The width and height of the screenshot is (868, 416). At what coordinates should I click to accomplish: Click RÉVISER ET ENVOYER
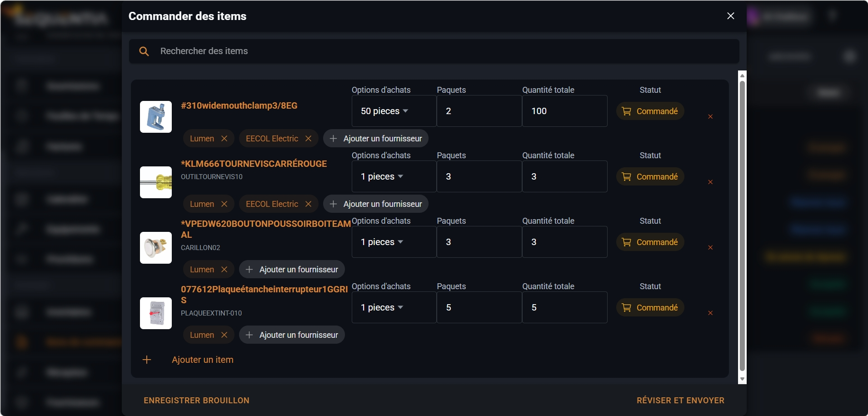pos(680,401)
